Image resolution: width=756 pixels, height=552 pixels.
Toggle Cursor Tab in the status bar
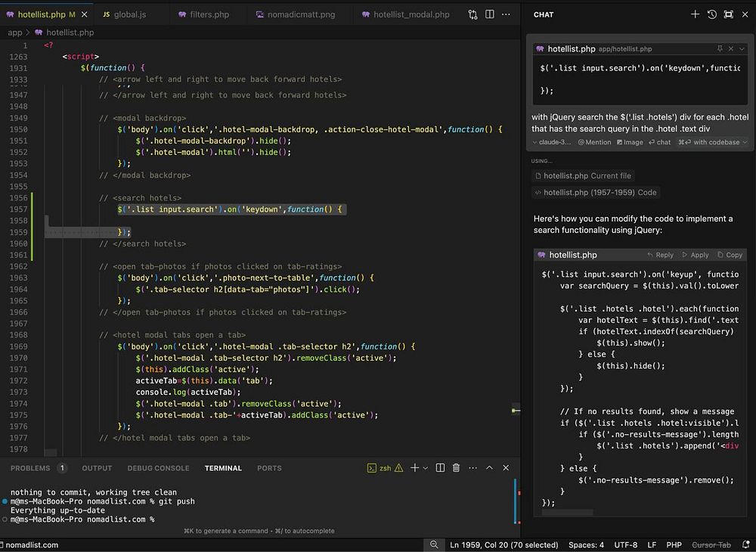coord(711,545)
